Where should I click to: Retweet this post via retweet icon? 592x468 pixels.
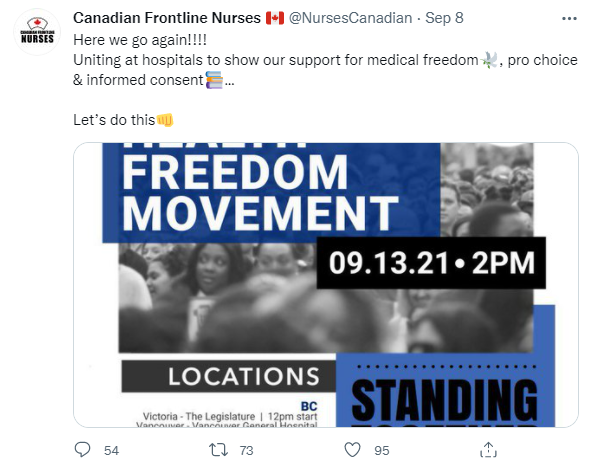click(218, 450)
